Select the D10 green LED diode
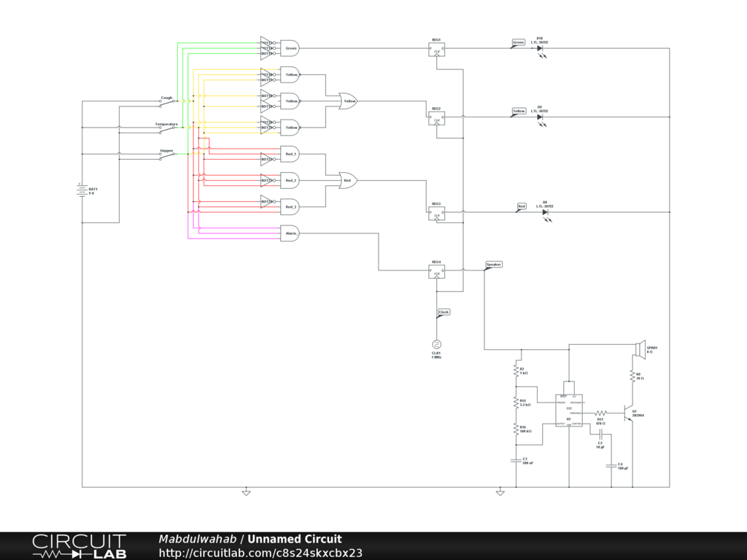Image resolution: width=747 pixels, height=560 pixels. point(540,48)
